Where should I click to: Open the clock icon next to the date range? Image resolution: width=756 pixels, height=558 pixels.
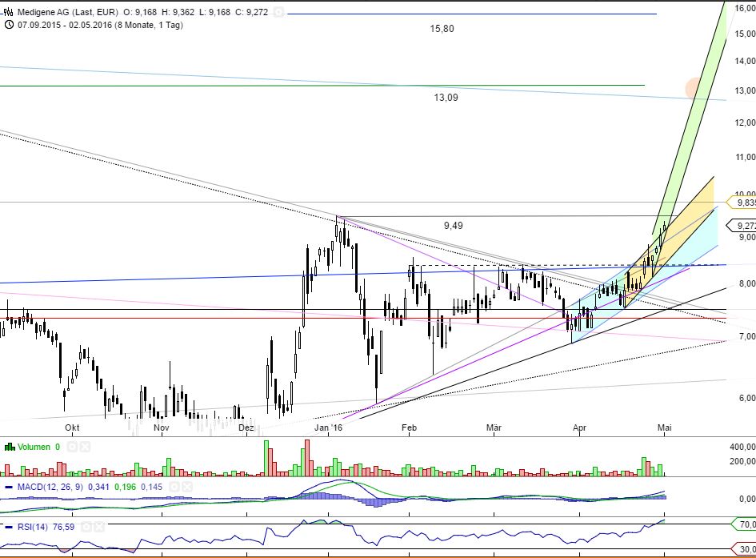[9, 24]
